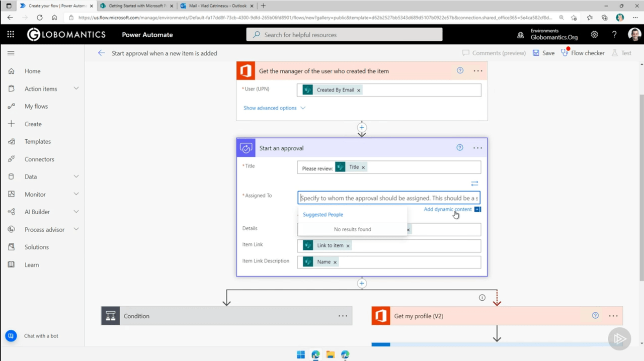This screenshot has width=644, height=361.
Task: Click the Test button
Action: (x=621, y=53)
